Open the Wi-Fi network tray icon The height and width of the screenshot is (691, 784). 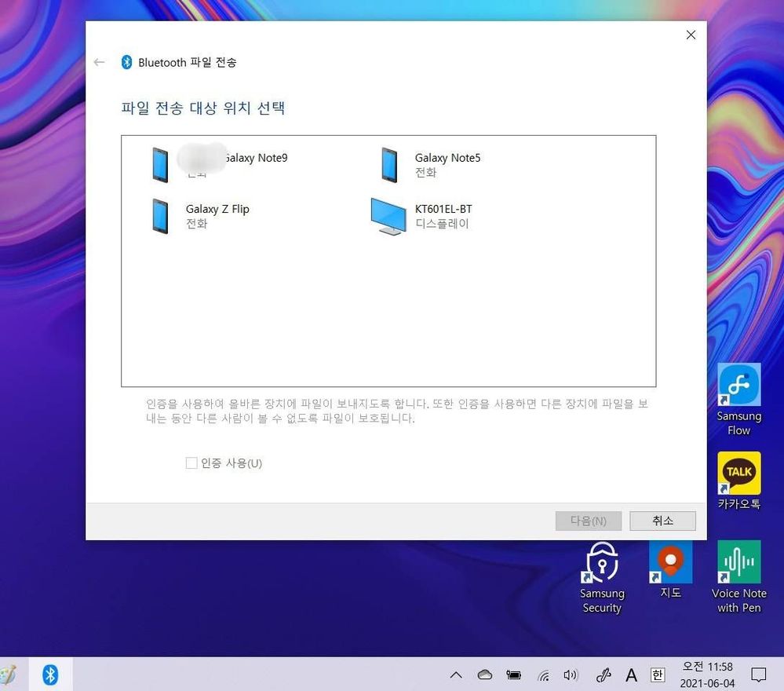click(x=544, y=675)
